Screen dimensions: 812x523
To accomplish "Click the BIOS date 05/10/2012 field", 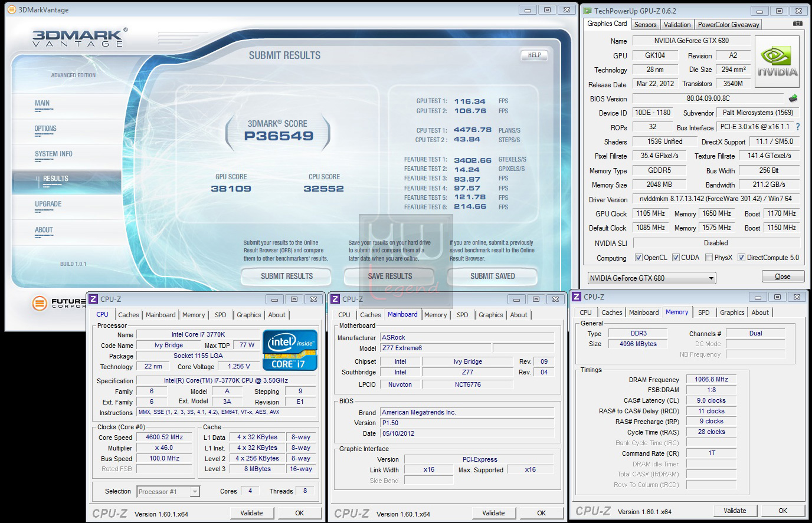I will click(x=467, y=433).
